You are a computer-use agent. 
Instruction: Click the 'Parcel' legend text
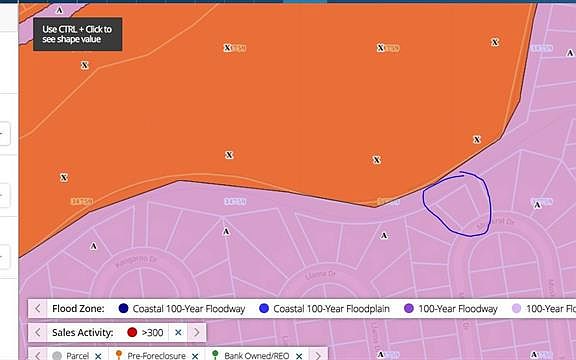(78, 356)
